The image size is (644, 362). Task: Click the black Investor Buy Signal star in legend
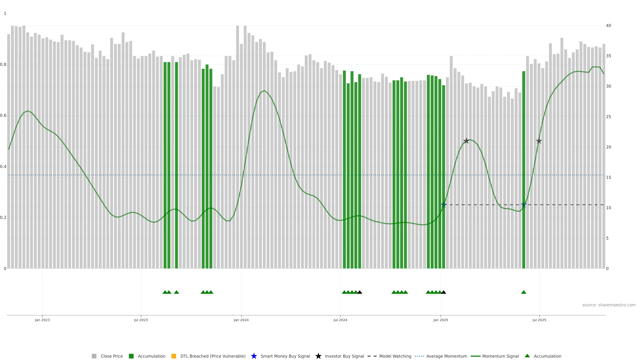(x=318, y=356)
